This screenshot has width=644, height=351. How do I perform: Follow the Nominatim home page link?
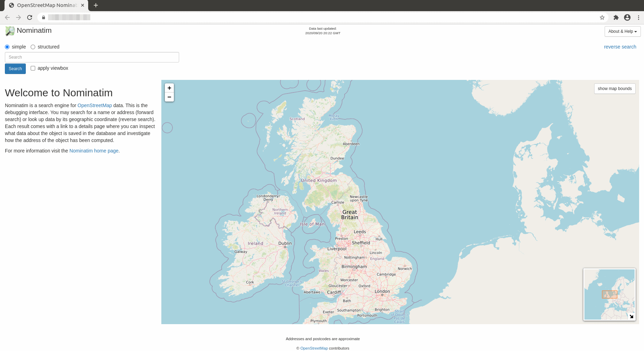[x=94, y=151]
